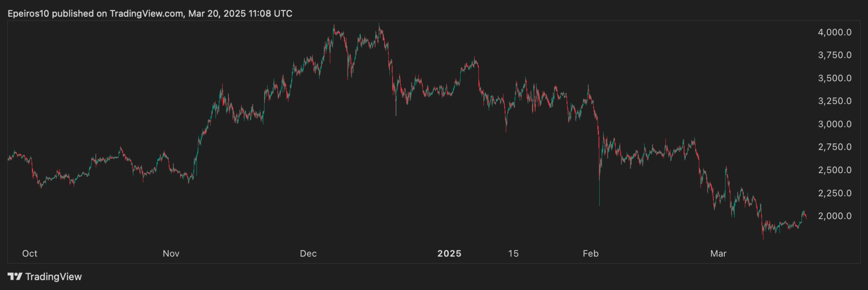Select the 3,000.0 price axis label
Screen dimensions: 868x290
pyautogui.click(x=835, y=124)
